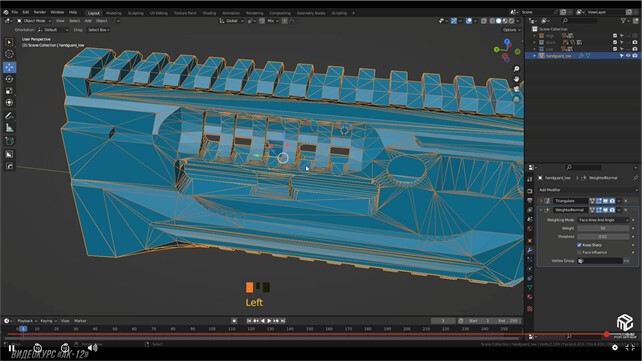This screenshot has width=642, height=361.
Task: Select the Add Cube tool
Action: tap(9, 141)
